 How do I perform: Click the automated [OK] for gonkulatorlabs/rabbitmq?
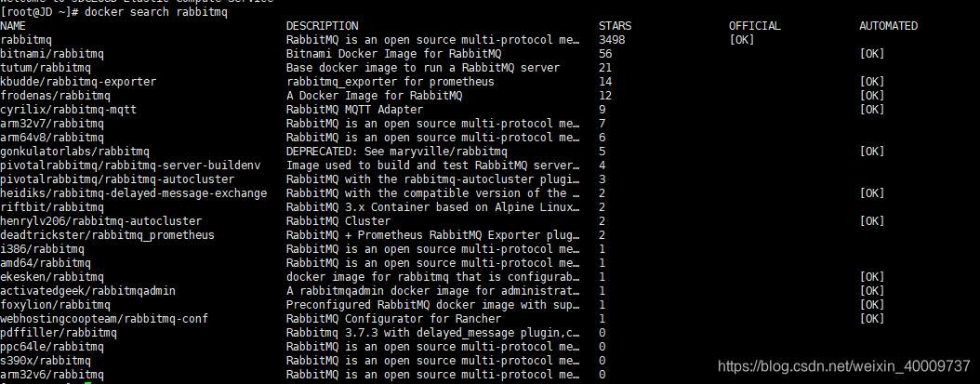tap(872, 152)
